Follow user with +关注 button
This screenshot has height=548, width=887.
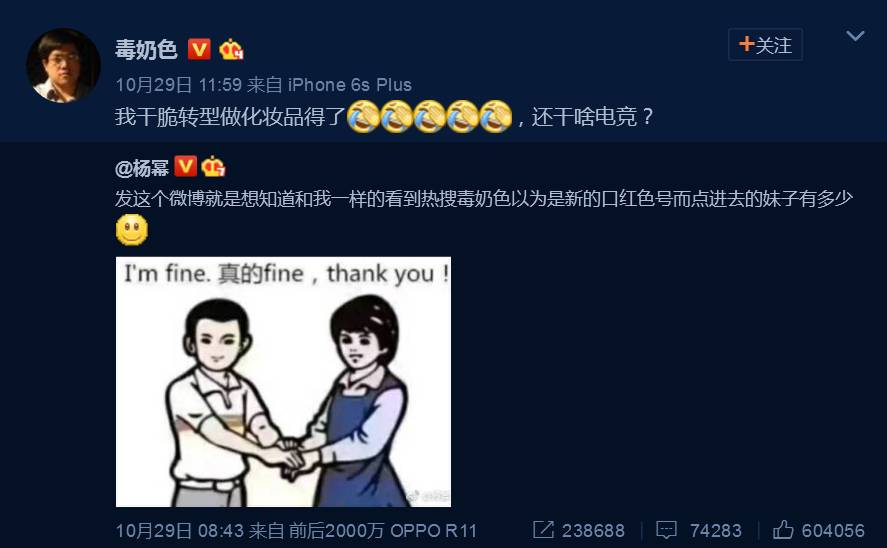pyautogui.click(x=765, y=45)
